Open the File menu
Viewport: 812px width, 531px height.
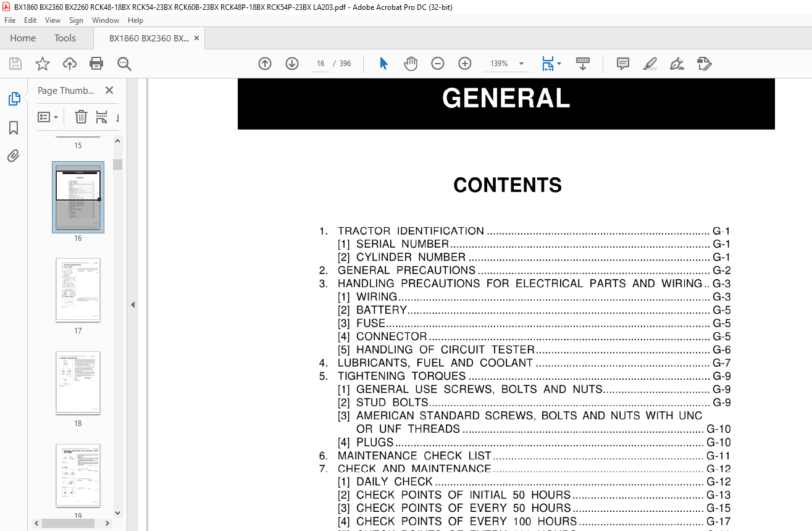coord(10,20)
